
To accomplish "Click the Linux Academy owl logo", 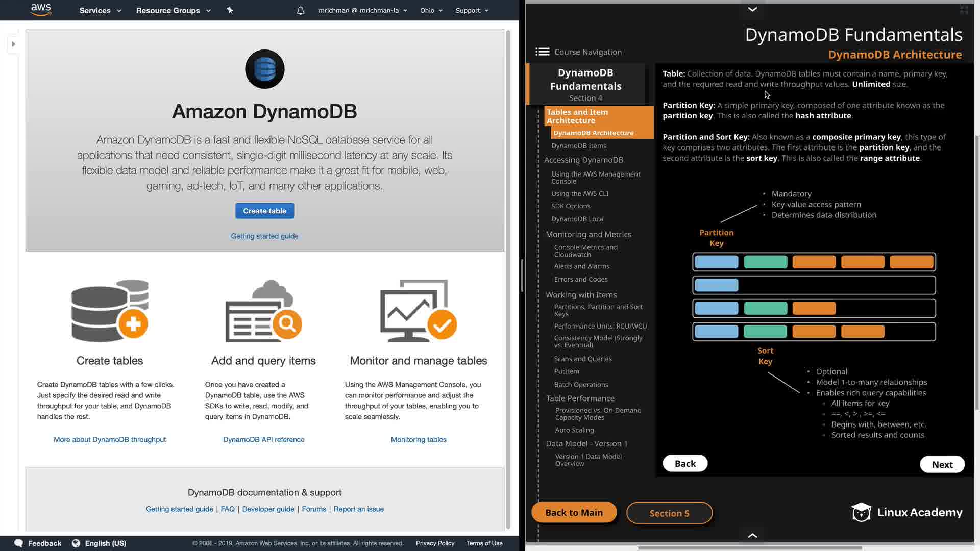I will pyautogui.click(x=861, y=512).
